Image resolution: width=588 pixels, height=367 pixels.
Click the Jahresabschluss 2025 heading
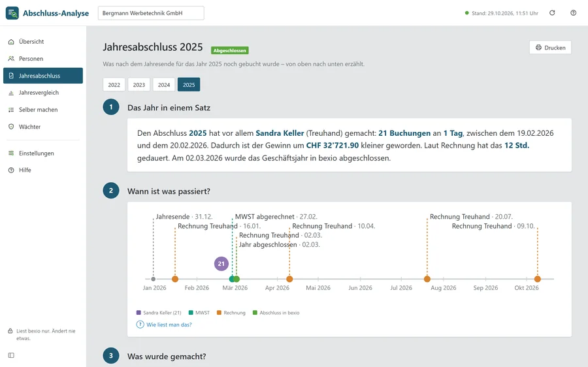[x=153, y=47]
